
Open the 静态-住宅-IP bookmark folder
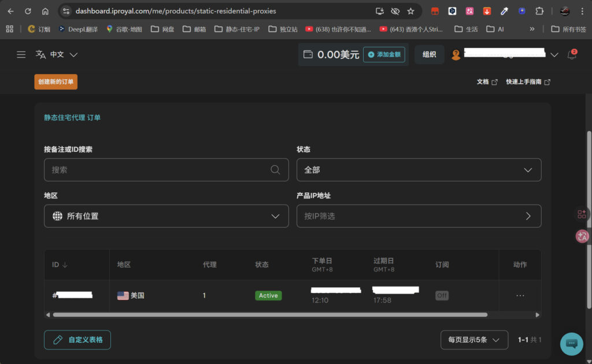coord(238,29)
